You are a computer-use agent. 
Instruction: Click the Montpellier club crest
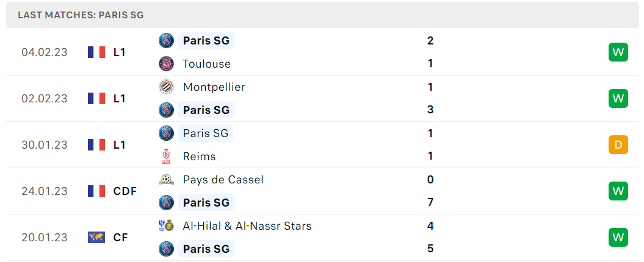(x=166, y=87)
